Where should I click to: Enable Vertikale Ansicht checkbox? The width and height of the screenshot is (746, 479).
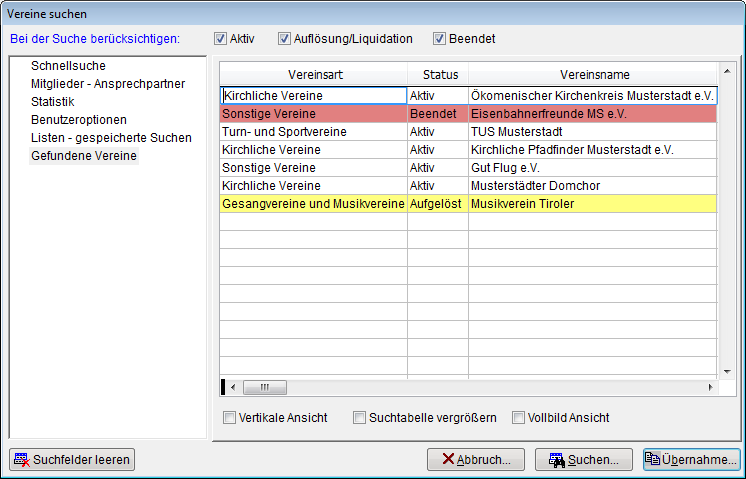point(229,418)
